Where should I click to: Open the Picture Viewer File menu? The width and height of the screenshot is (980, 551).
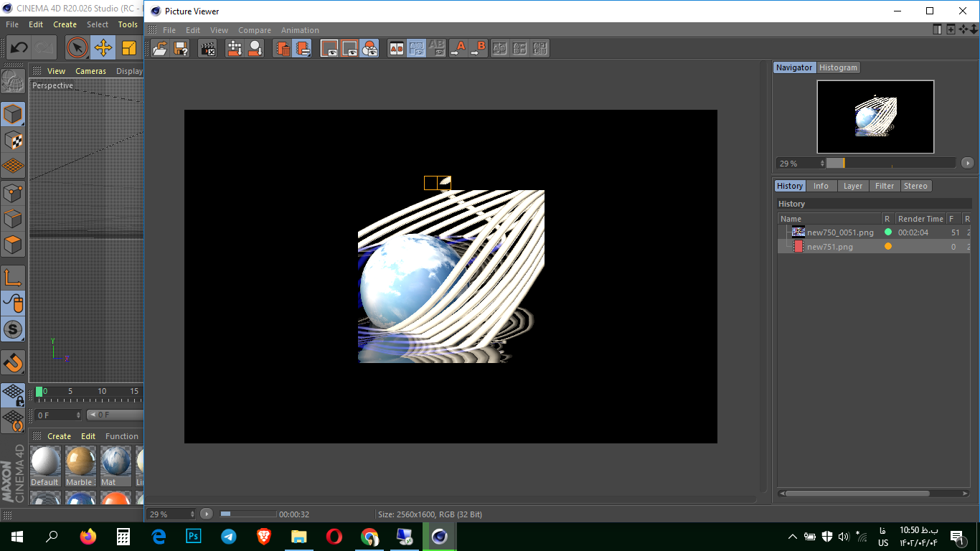[169, 30]
